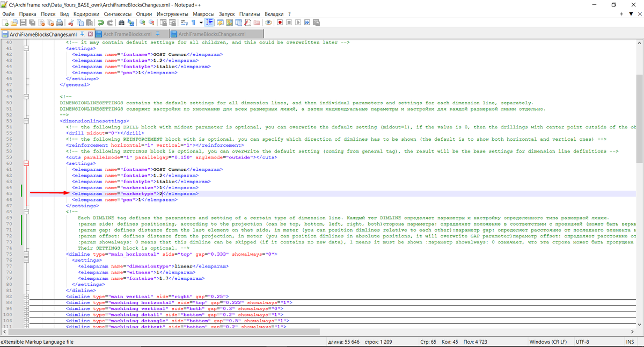Image resolution: width=644 pixels, height=347 pixels.
Task: Close the active ArchiFrameBlocksChanges.xml tab
Action: pyautogui.click(x=90, y=34)
